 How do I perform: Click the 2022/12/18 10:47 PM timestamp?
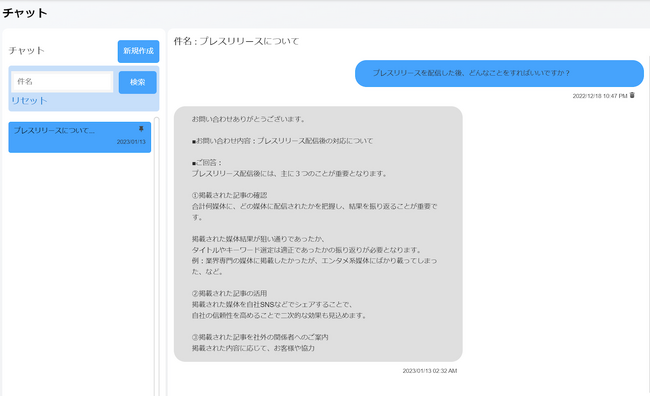[x=600, y=96]
